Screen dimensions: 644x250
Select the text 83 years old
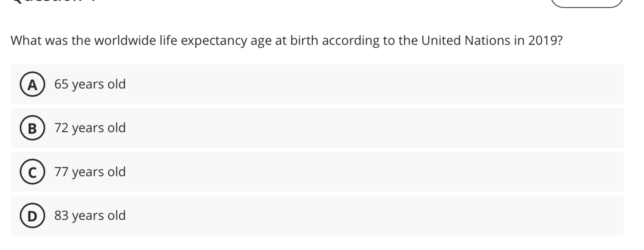point(90,215)
